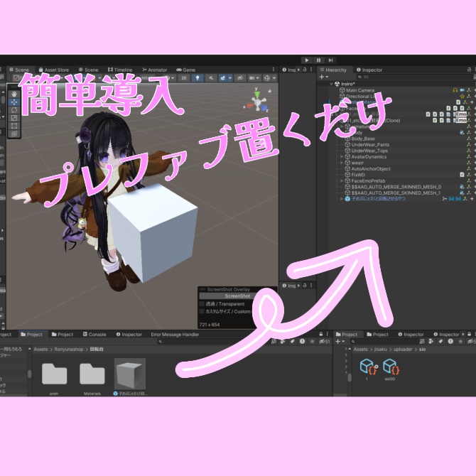Toggle hidden objects visibility in Scene toolbar
The image size is (476, 476).
click(x=240, y=78)
